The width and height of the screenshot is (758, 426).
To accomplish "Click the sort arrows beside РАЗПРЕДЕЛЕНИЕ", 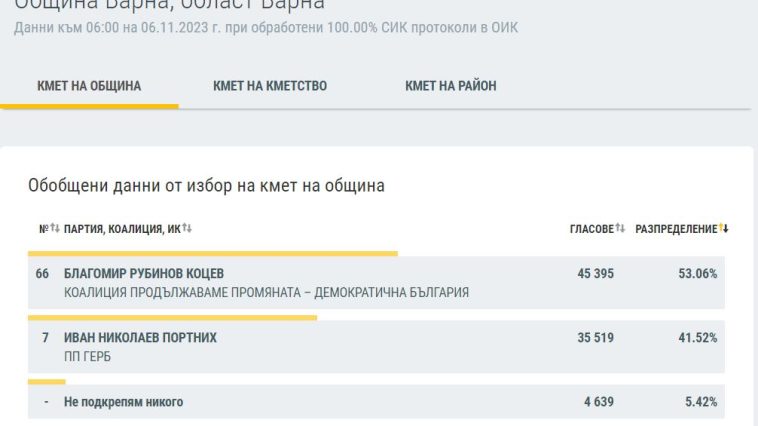I will tap(724, 229).
